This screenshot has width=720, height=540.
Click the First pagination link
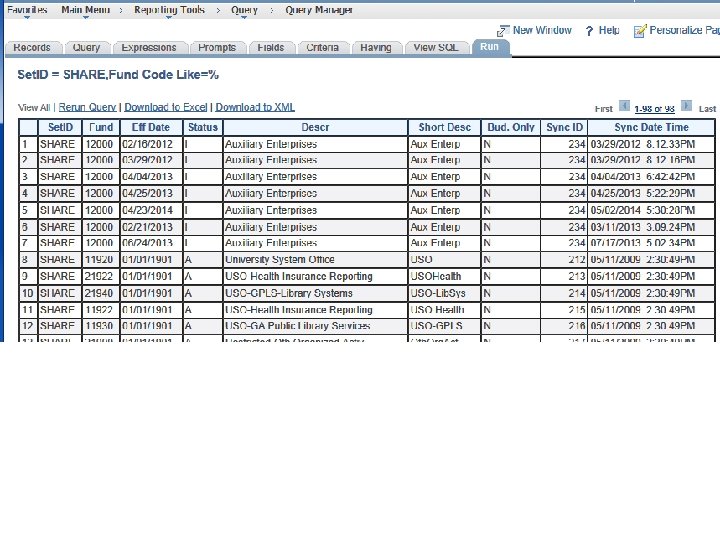click(x=603, y=109)
